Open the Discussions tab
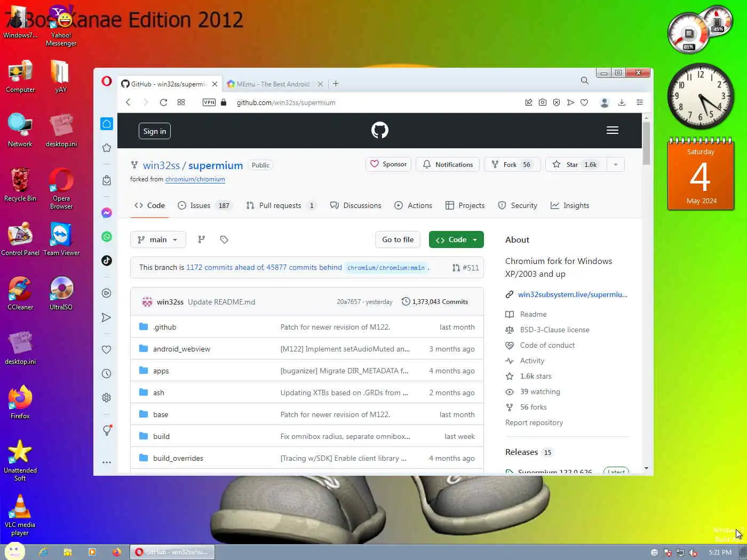 [x=356, y=205]
